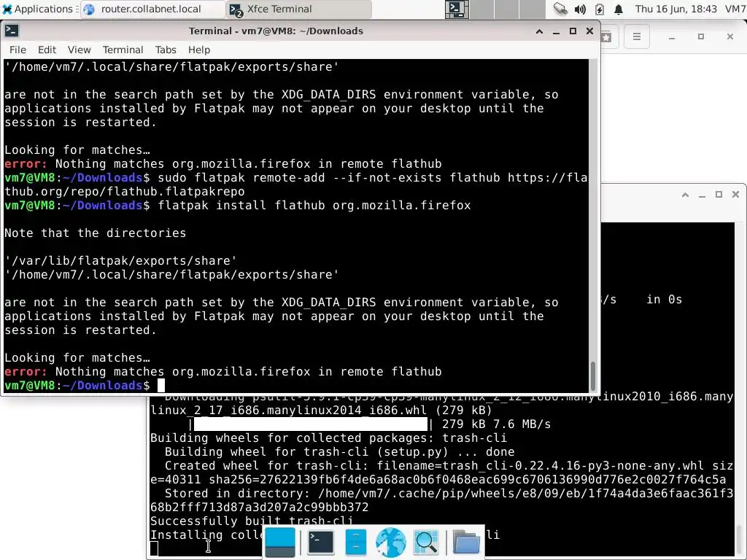
Task: Click the battery power manager icon
Action: point(600,9)
